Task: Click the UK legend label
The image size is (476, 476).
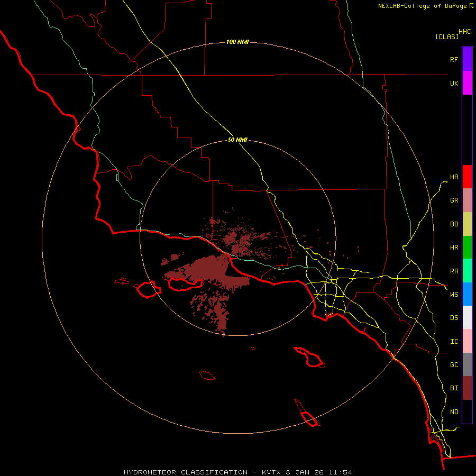Action: click(x=454, y=83)
